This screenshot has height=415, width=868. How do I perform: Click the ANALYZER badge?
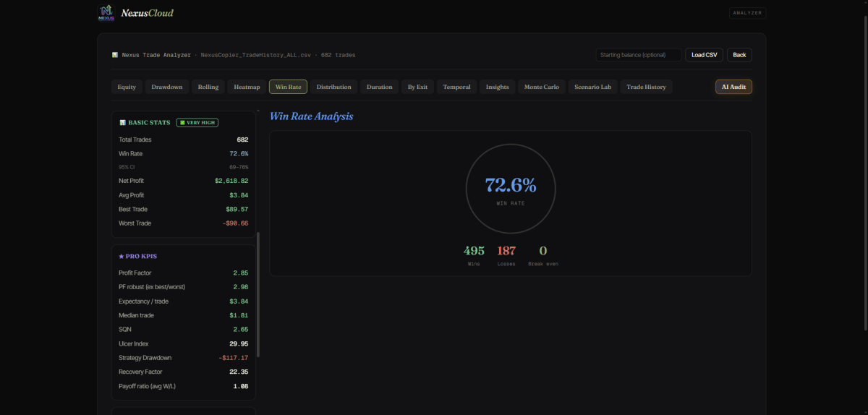point(748,12)
